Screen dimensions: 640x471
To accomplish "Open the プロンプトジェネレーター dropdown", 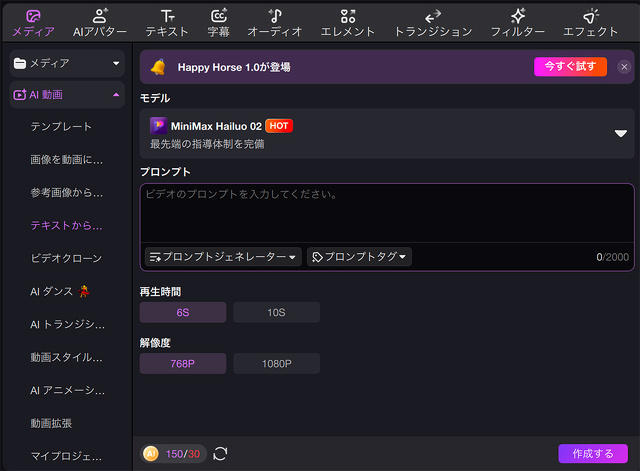I will click(223, 257).
